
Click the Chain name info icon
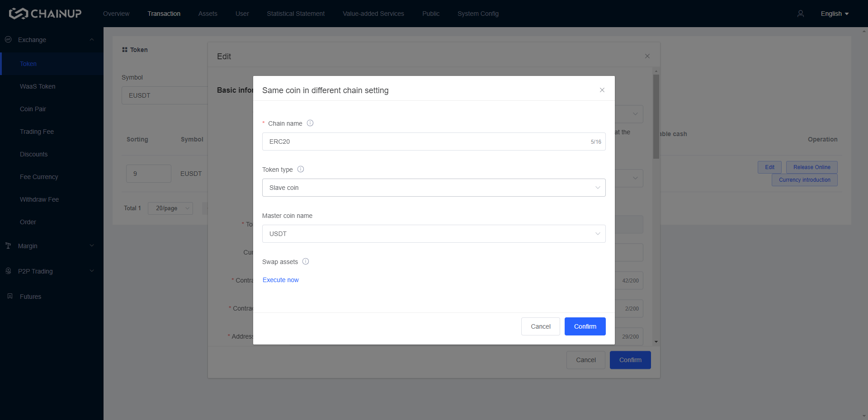(x=310, y=123)
